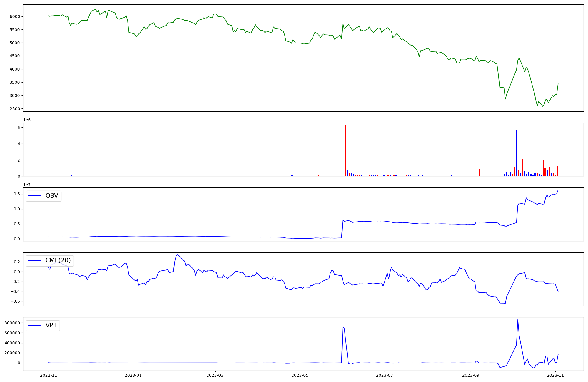588x382 pixels.
Task: Click the 2023-09 date axis label
Action: (x=471, y=375)
